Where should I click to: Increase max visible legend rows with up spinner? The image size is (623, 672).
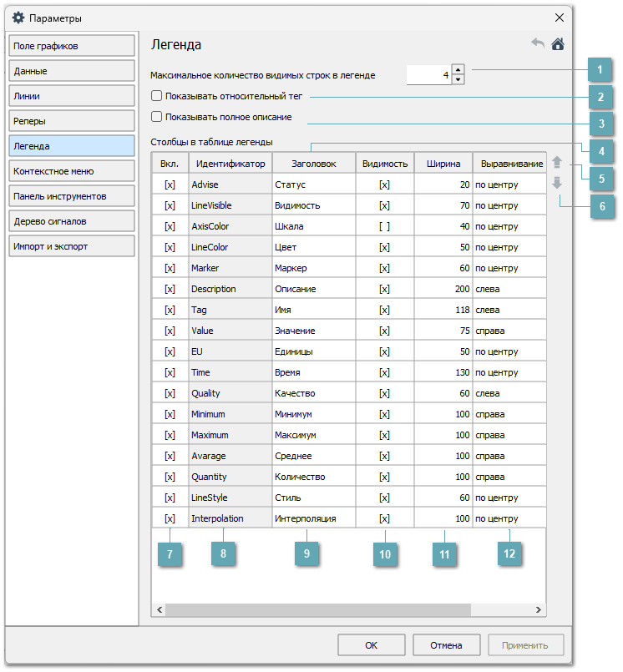coord(458,70)
